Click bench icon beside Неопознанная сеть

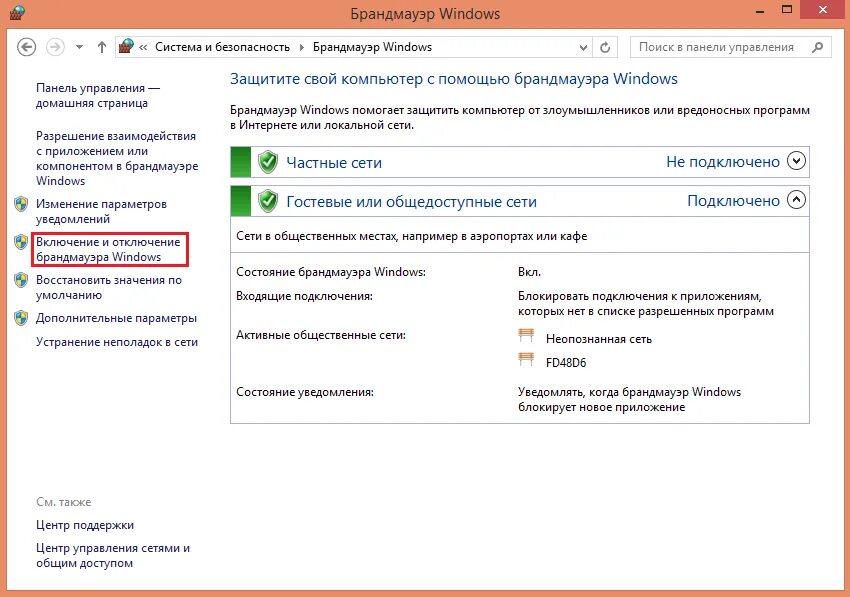tap(526, 336)
